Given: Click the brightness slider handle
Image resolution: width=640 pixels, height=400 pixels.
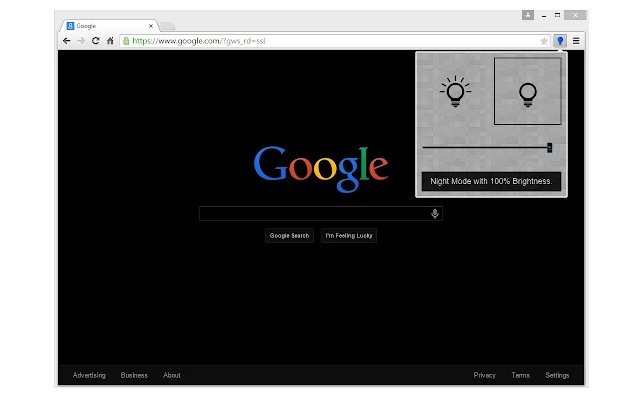Looking at the screenshot, I should tap(549, 147).
